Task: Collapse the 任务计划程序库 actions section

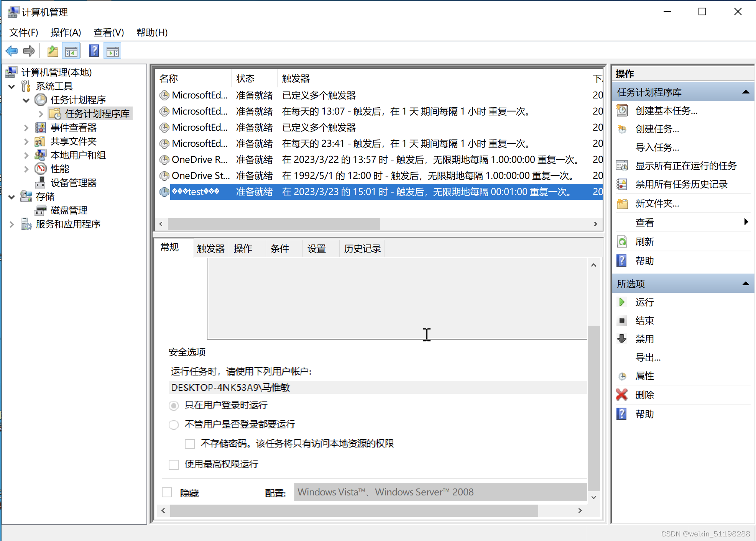Action: (x=746, y=92)
